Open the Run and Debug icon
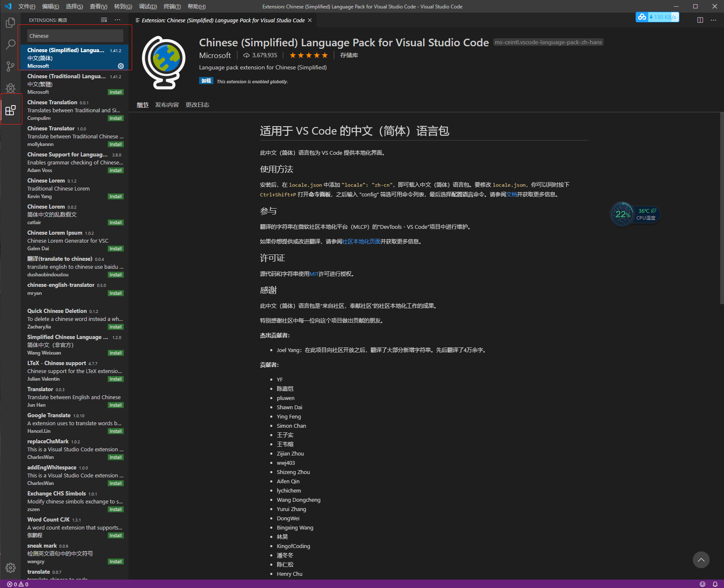The width and height of the screenshot is (724, 588). (x=11, y=88)
